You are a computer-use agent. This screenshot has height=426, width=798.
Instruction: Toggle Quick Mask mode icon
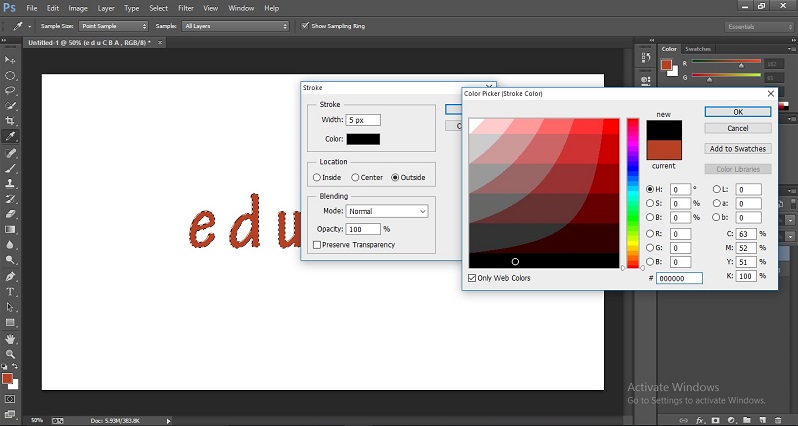[10, 399]
